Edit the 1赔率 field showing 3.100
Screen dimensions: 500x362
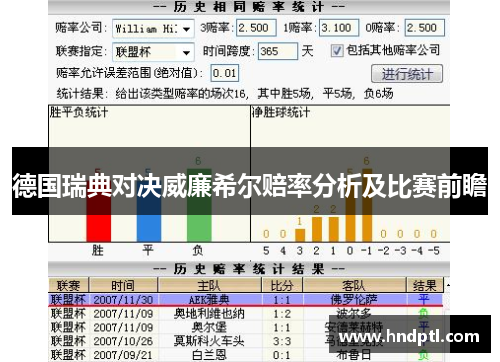pyautogui.click(x=339, y=28)
